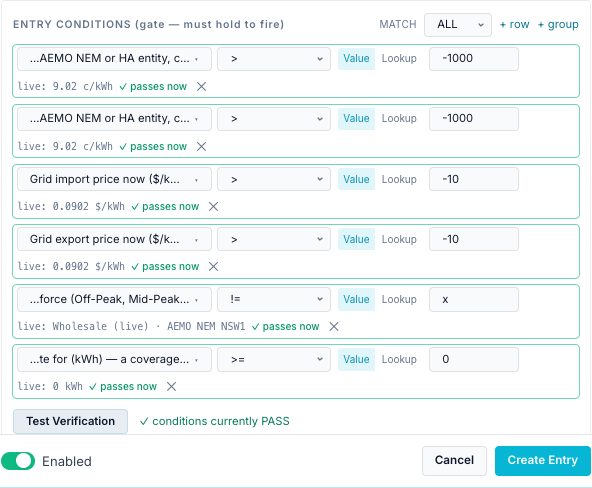Remove the force Off-Peak condition row
592x488 pixels.
pos(334,326)
